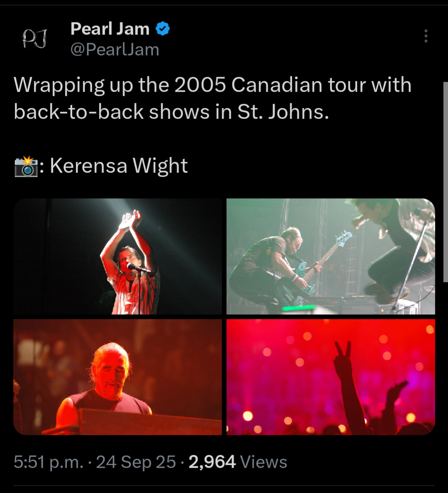Viewport: 448px width, 493px height.
Task: Open the @PearlJam handle link
Action: 115,50
